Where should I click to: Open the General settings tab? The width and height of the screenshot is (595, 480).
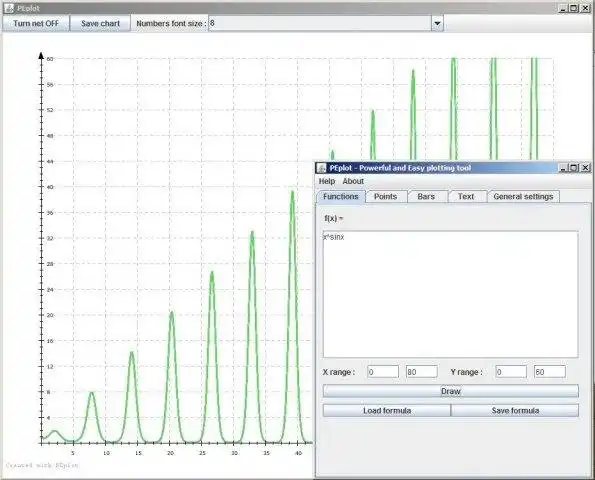(523, 197)
